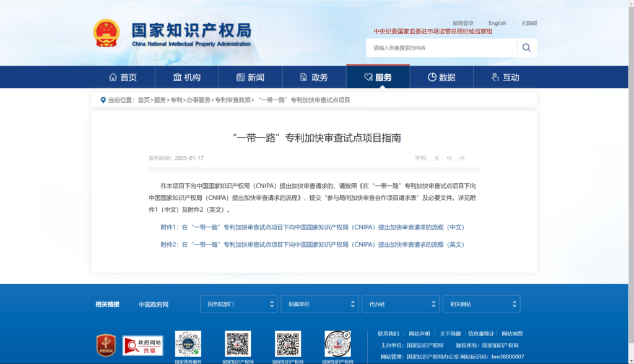Click the search magnifier icon
634x364 pixels.
pos(526,48)
